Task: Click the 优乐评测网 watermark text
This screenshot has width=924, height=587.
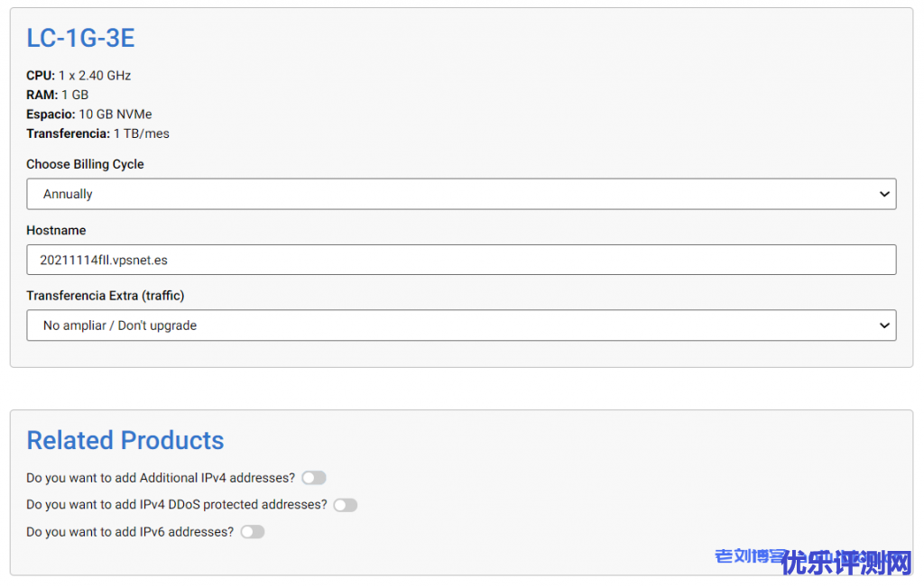Action: [847, 563]
